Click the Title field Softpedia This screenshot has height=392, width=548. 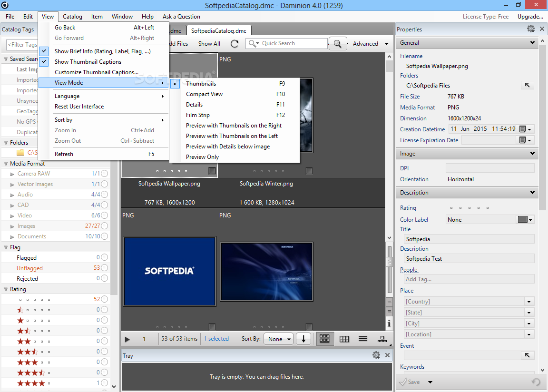pyautogui.click(x=469, y=239)
